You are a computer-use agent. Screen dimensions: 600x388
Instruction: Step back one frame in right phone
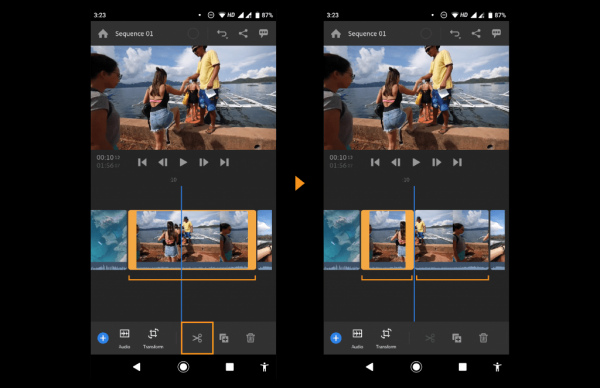pyautogui.click(x=396, y=162)
